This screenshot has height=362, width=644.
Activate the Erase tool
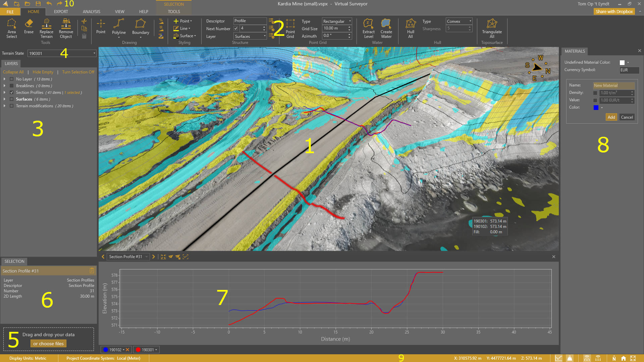point(29,26)
